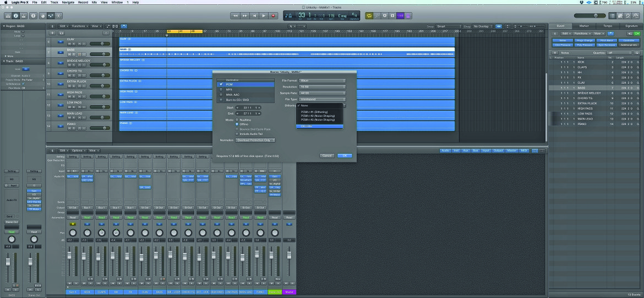Viewport: 644px width, 298px height.
Task: Toggle the Editors scissors icon
Action: [x=59, y=15]
